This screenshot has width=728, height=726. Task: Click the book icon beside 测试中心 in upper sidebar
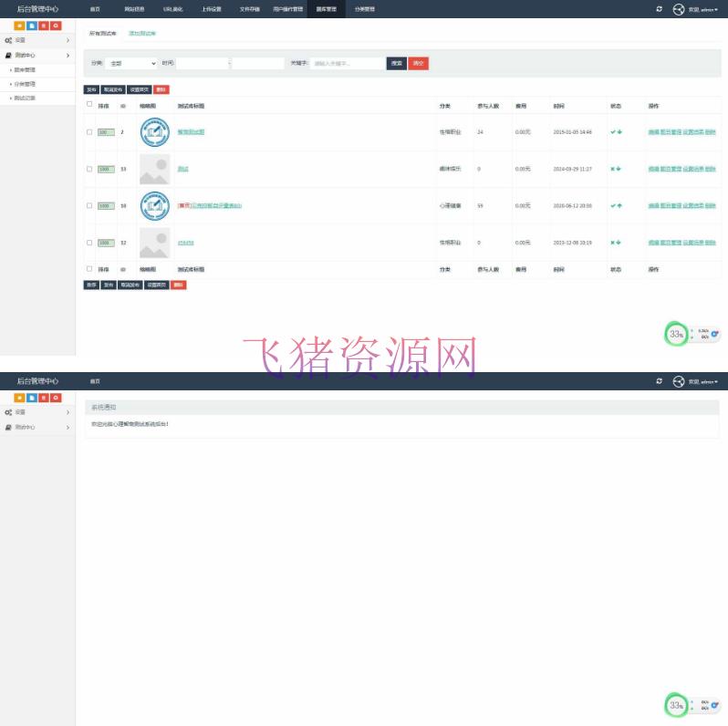tap(8, 56)
